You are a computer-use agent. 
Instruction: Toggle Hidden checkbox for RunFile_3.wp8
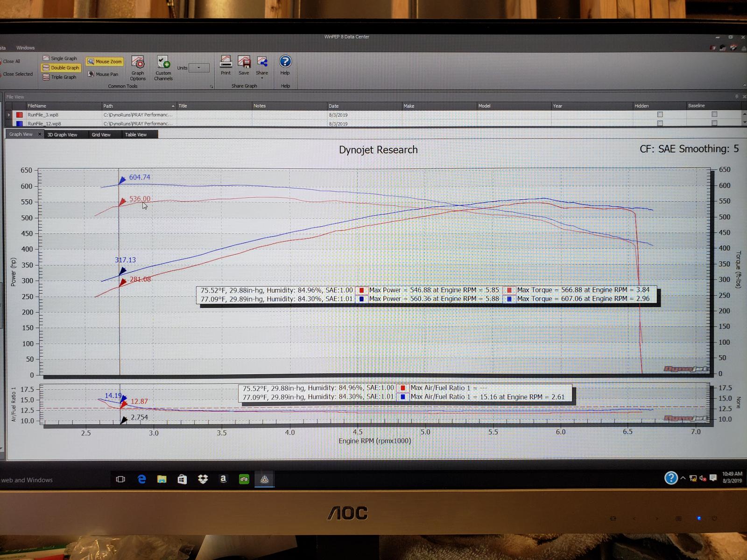click(660, 114)
